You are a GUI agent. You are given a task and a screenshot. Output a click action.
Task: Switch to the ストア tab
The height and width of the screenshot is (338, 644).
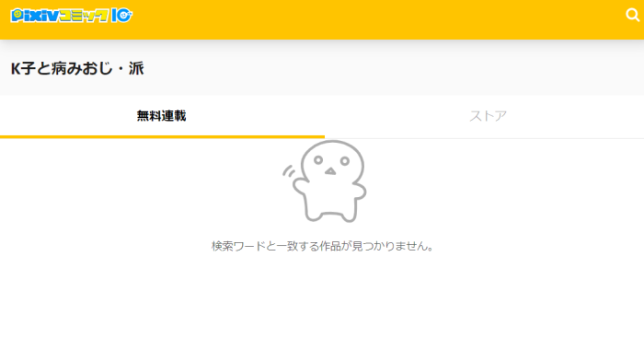488,116
